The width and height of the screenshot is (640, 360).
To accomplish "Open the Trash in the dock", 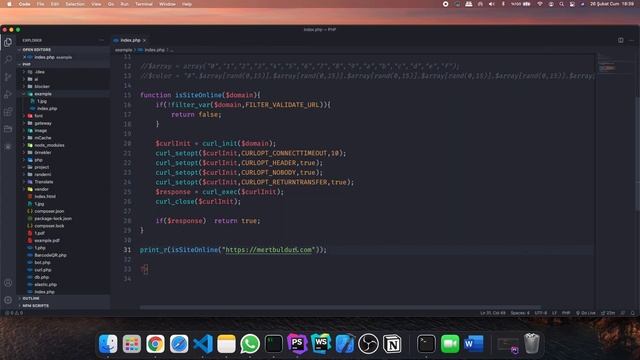I will (x=531, y=344).
